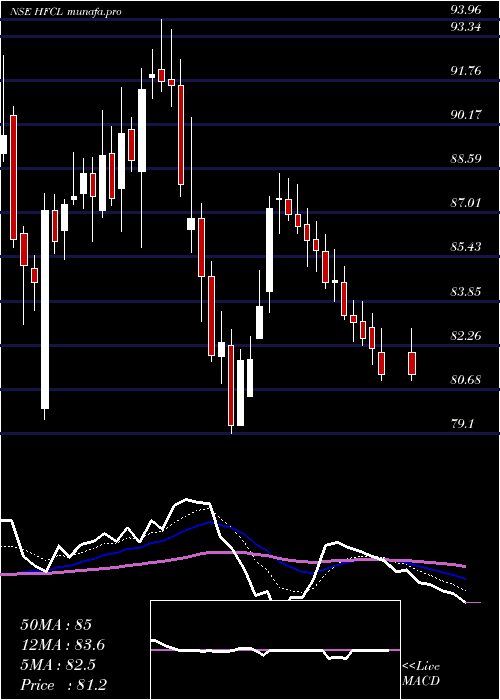Click inside the MACD inset chart box
This screenshot has height=700, width=500.
tap(275, 650)
